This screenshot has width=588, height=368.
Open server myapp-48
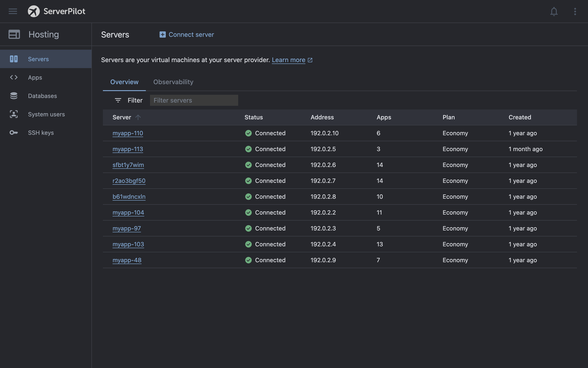[127, 260]
